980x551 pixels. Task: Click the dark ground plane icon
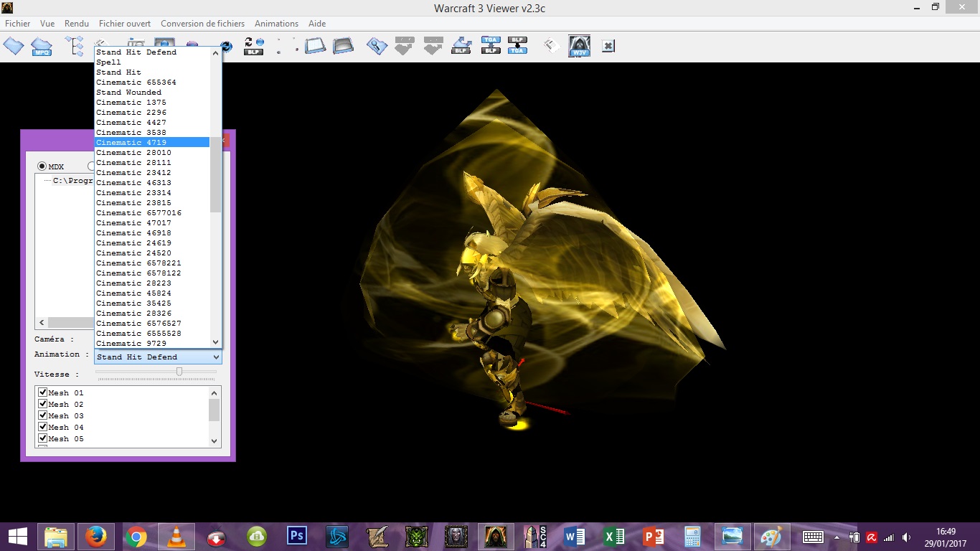coord(343,46)
